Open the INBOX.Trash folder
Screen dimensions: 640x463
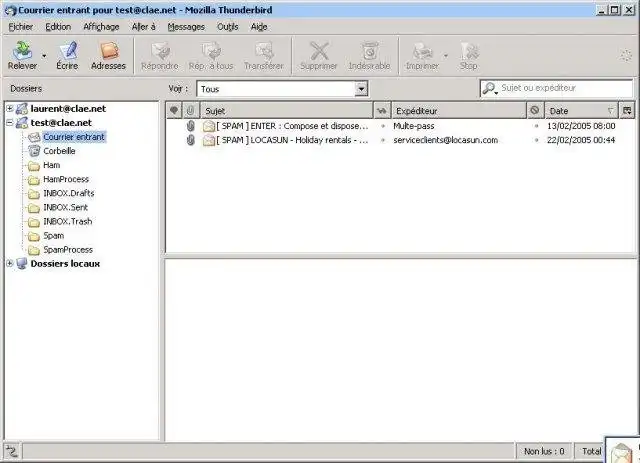coord(67,221)
